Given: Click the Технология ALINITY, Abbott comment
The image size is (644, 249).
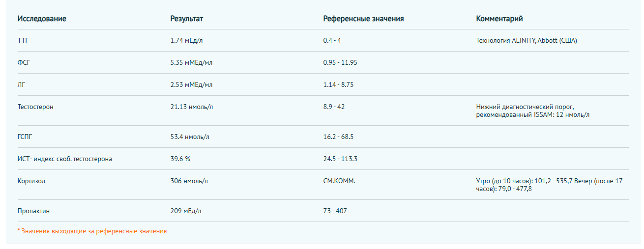Looking at the screenshot, I should 527,40.
